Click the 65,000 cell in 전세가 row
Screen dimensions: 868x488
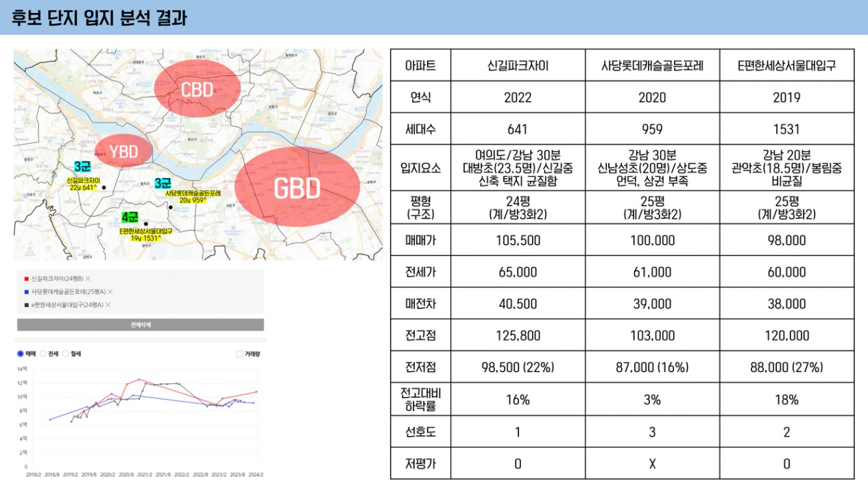click(x=517, y=271)
